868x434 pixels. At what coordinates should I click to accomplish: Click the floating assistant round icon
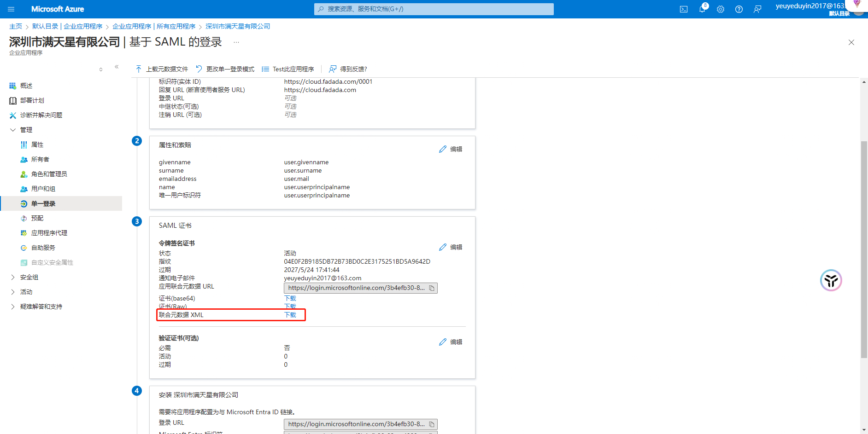pyautogui.click(x=831, y=280)
